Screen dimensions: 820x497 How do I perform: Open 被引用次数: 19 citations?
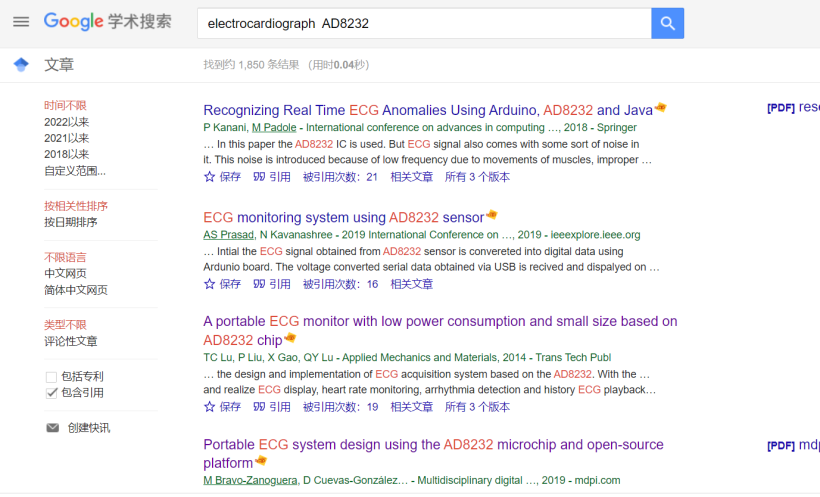pos(340,407)
